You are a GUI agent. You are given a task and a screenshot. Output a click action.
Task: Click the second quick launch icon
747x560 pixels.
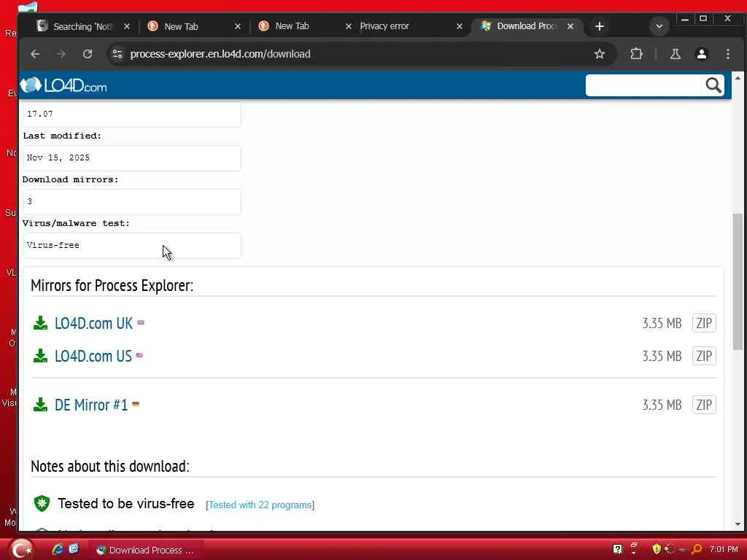point(74,549)
